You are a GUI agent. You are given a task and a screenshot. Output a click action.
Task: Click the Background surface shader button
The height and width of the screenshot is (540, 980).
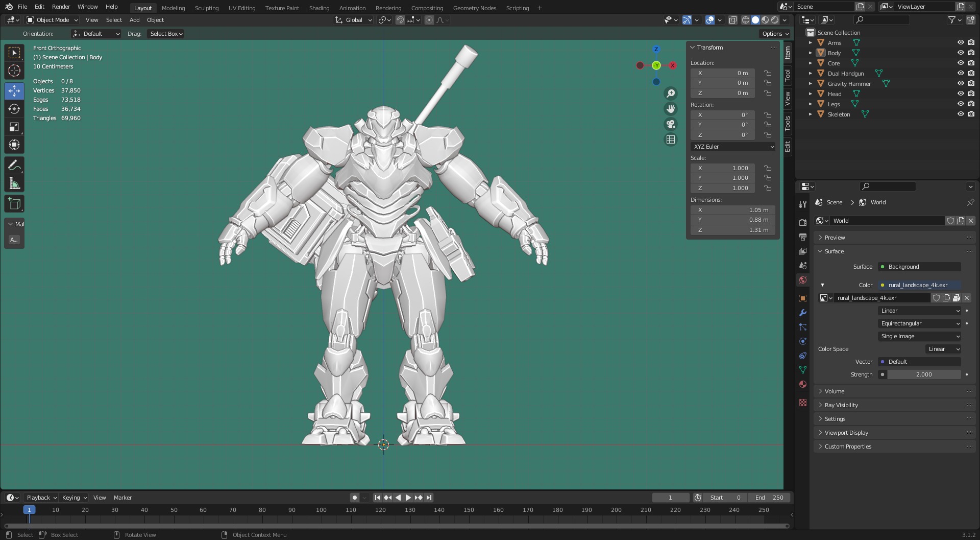click(920, 267)
